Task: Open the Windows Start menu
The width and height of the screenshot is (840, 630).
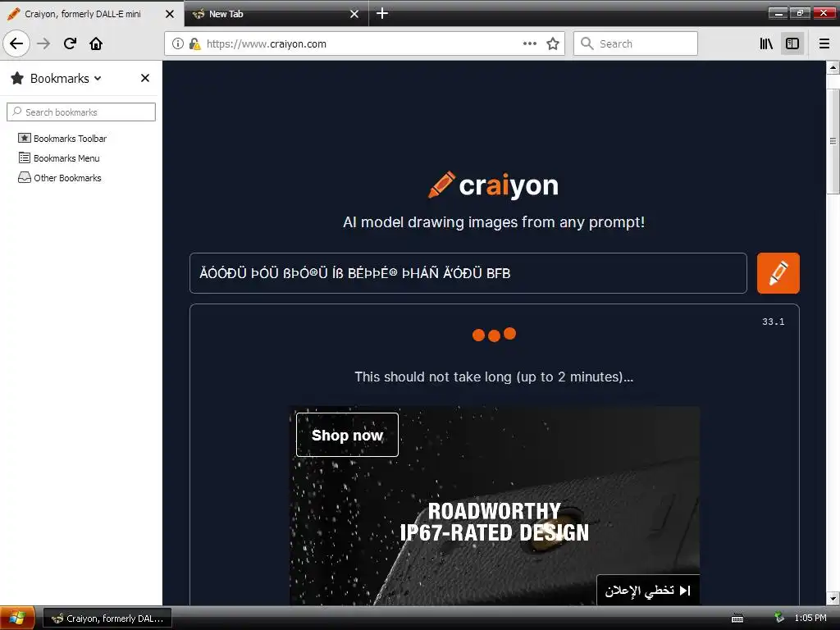Action: [x=17, y=619]
